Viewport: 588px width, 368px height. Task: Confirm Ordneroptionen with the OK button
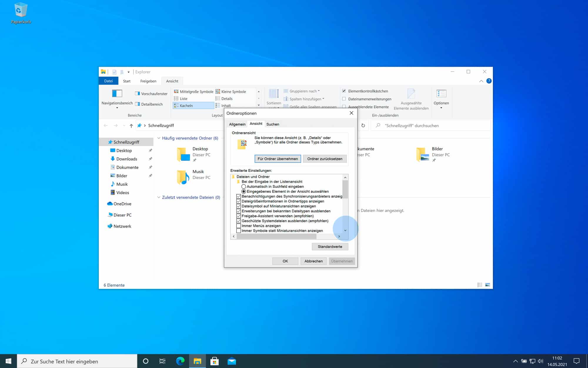pos(285,261)
